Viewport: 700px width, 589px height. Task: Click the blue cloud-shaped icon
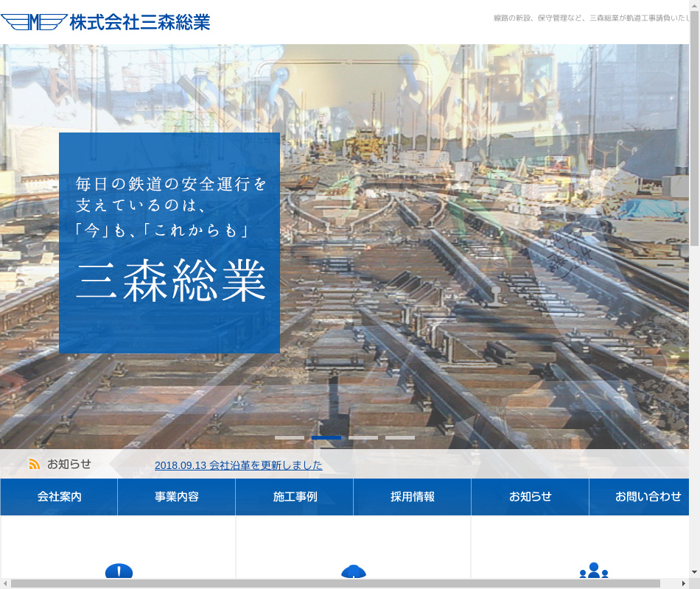pos(354,571)
